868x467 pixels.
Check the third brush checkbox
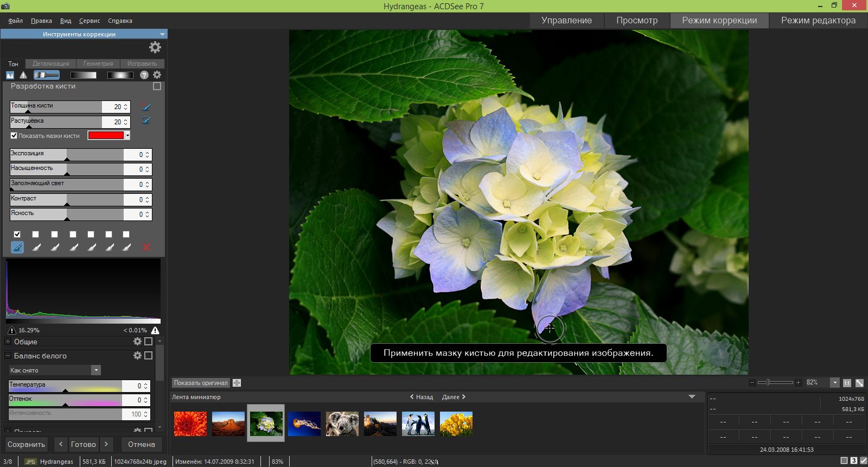pyautogui.click(x=54, y=235)
